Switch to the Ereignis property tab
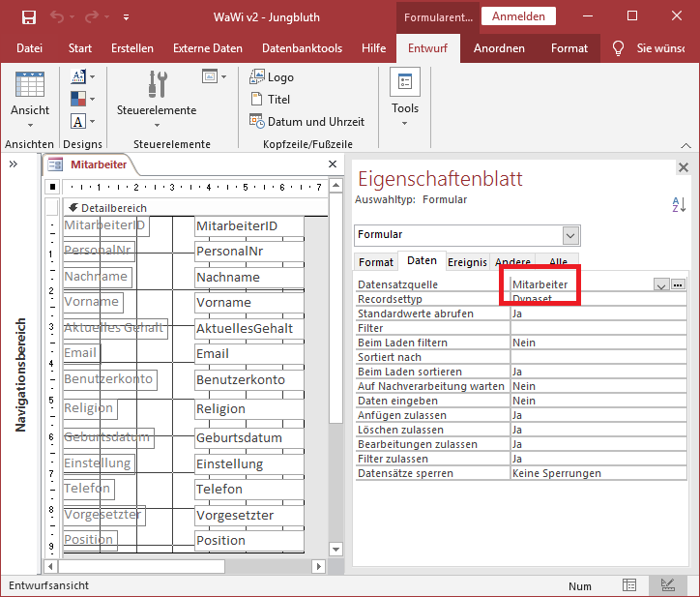 [467, 262]
